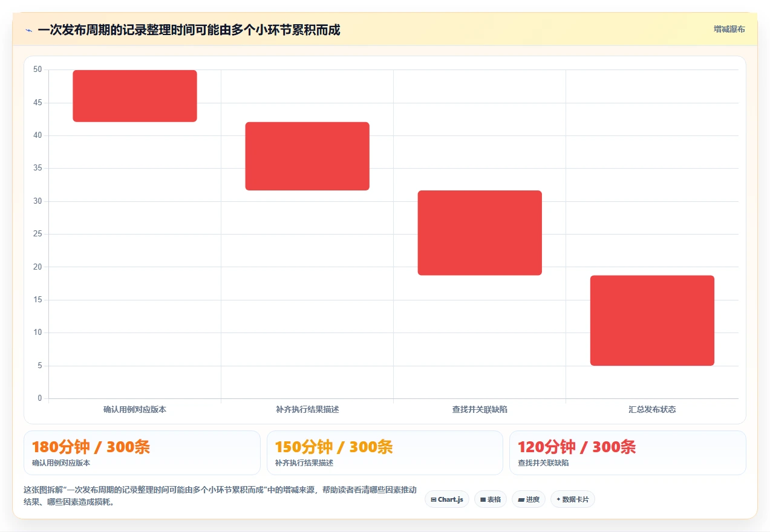
Task: Click the 数据卡片 tag chip
Action: click(573, 499)
